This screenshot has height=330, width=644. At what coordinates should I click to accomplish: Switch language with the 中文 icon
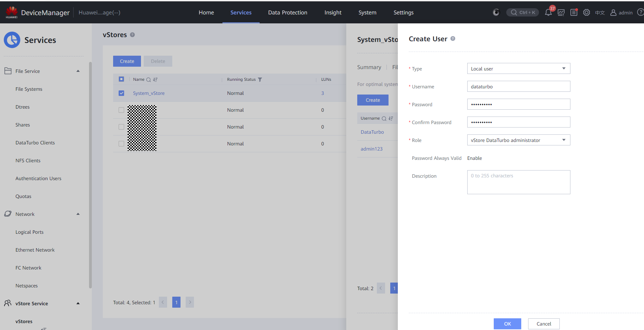point(600,13)
